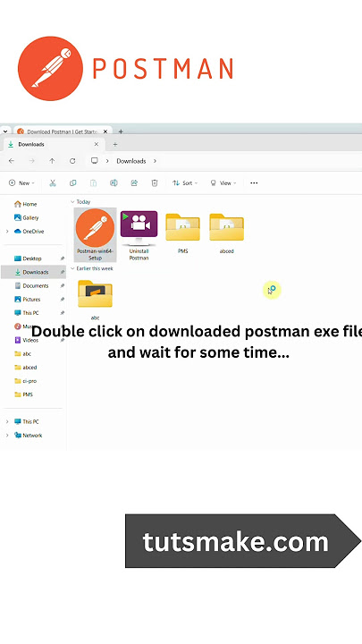
Task: Open the PMS folder in Today group
Action: point(182,233)
